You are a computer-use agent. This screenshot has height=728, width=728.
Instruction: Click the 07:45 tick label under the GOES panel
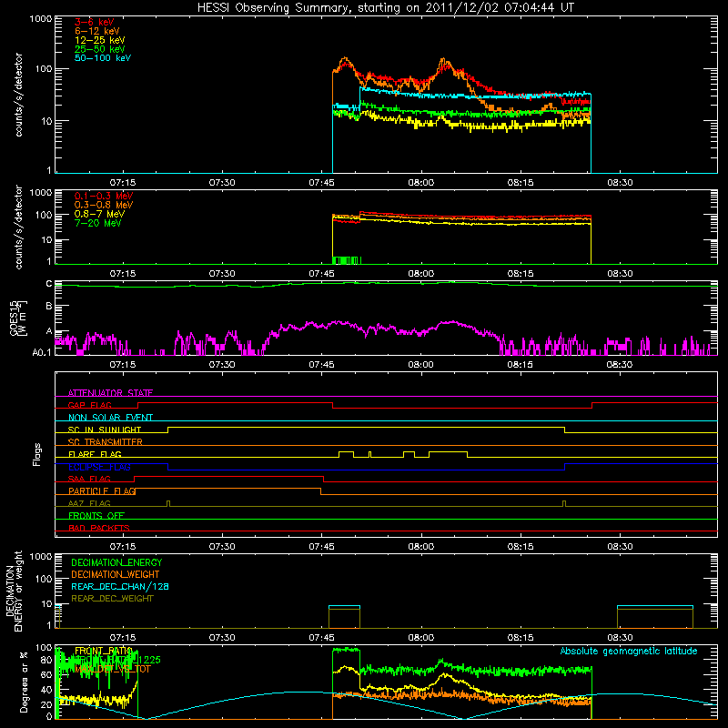coord(321,365)
